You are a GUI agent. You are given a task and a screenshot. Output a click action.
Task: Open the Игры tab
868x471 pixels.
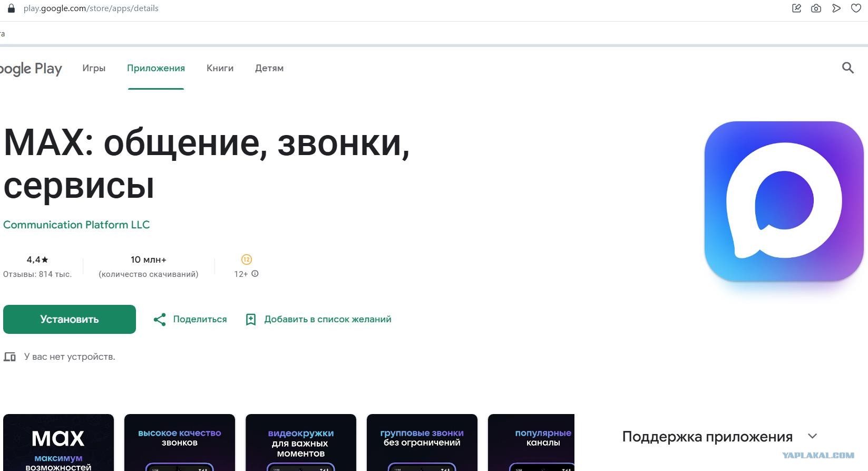tap(94, 68)
